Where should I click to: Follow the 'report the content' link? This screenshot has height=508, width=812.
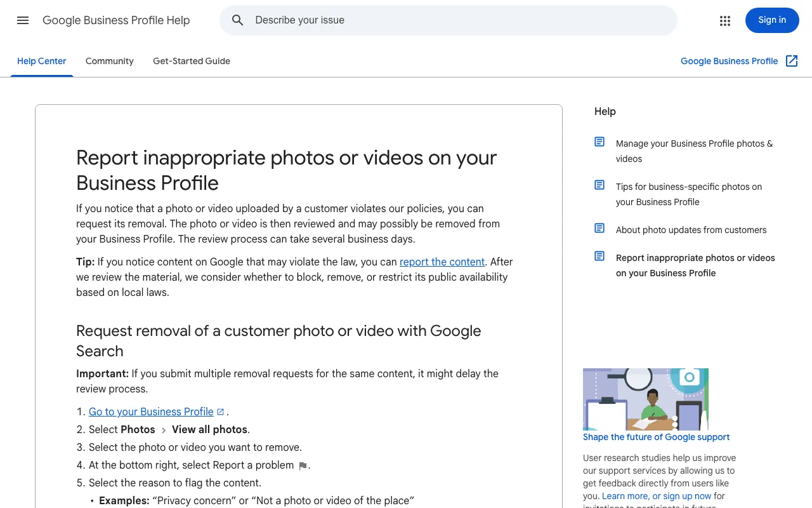coord(442,262)
